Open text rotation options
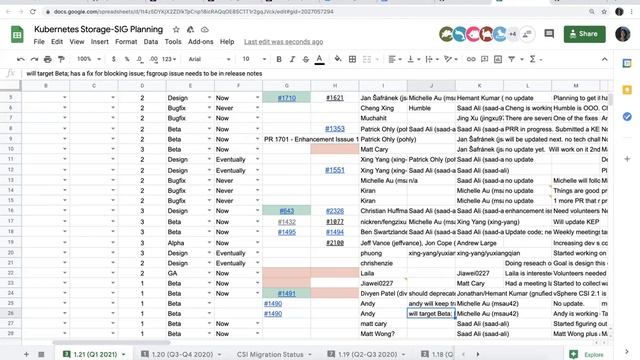This screenshot has width=640, height=360. pyautogui.click(x=451, y=59)
